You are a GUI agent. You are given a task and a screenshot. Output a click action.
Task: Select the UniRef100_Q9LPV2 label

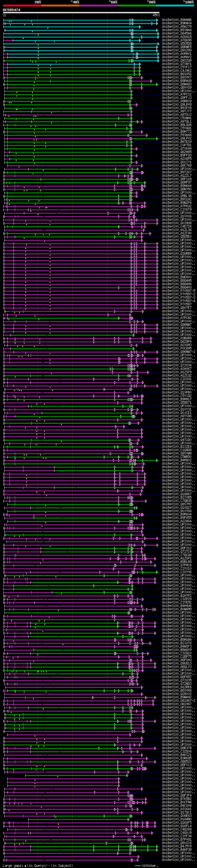click(177, 139)
